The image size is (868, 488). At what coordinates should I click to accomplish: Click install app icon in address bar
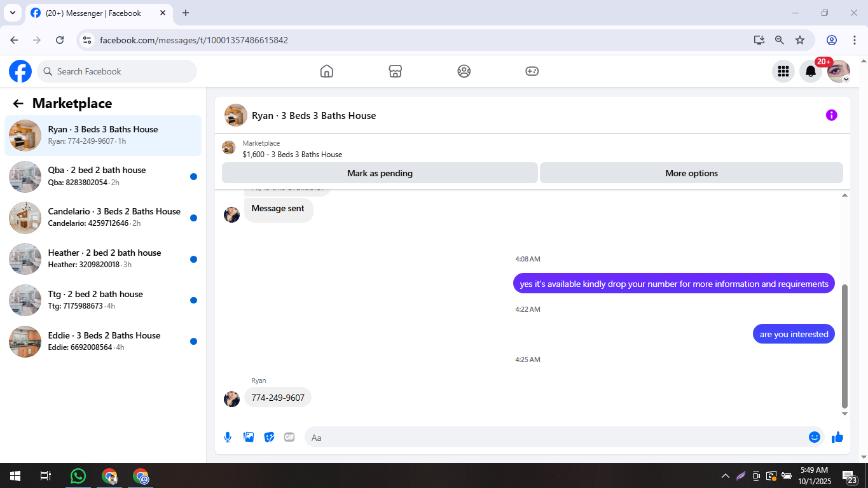[x=759, y=40]
